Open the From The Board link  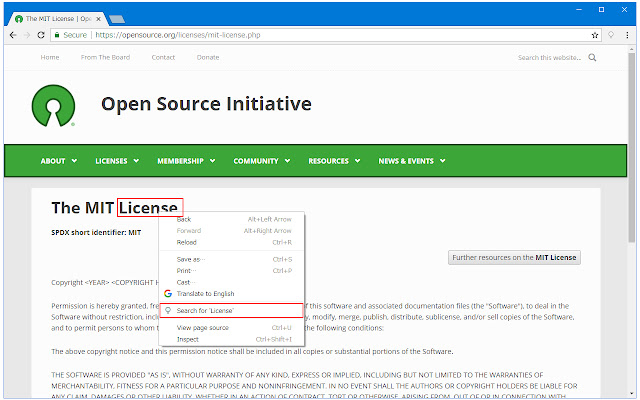tap(105, 58)
